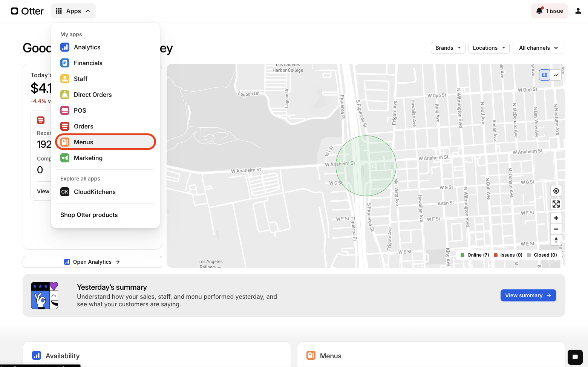588x367 pixels.
Task: Select Direct Orders menu entry text
Action: (93, 95)
